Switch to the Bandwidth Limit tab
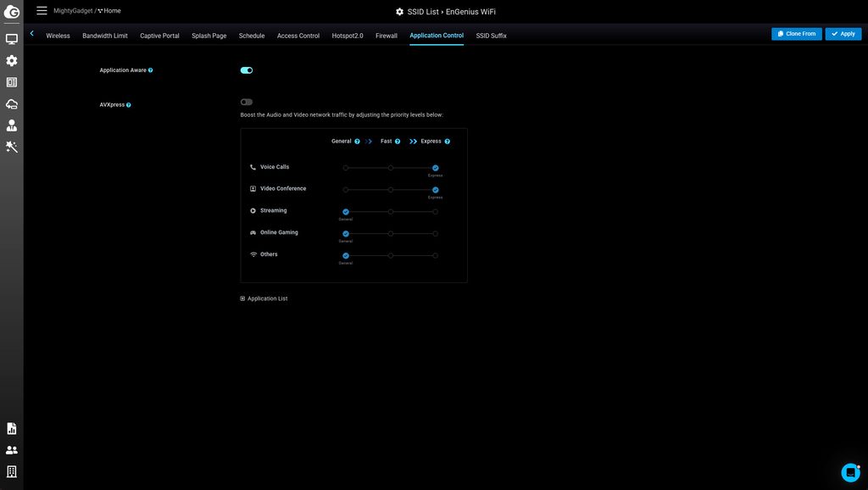The height and width of the screenshot is (490, 868). tap(105, 36)
